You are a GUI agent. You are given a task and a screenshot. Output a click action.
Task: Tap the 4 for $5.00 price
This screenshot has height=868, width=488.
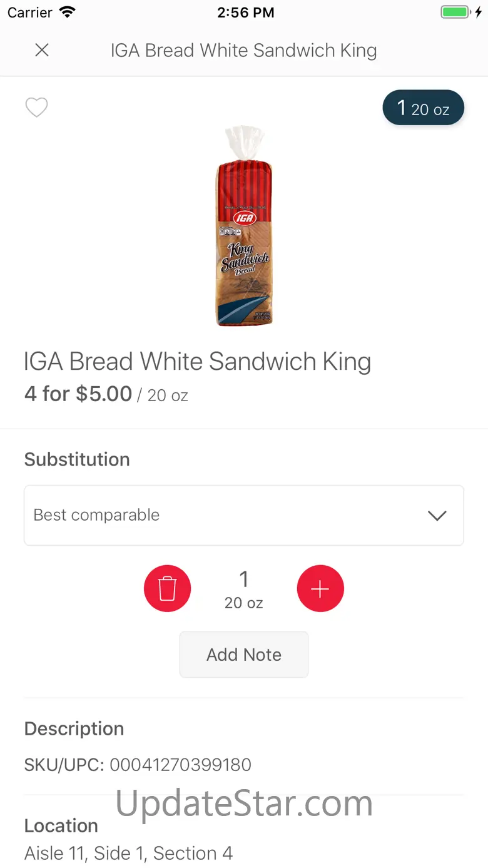click(x=78, y=394)
